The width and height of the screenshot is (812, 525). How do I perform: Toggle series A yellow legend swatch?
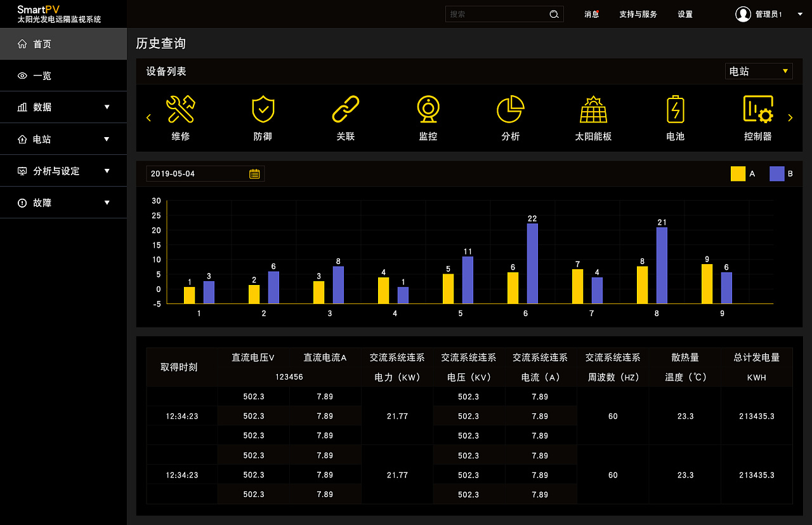738,174
